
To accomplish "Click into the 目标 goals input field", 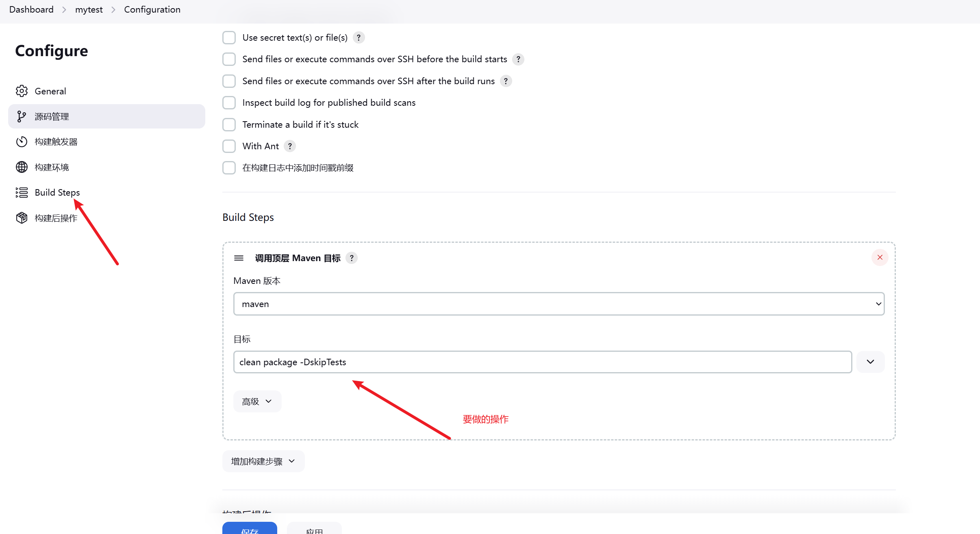I will point(543,362).
